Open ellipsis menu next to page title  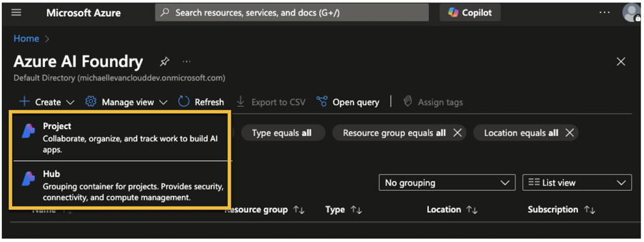(x=187, y=62)
